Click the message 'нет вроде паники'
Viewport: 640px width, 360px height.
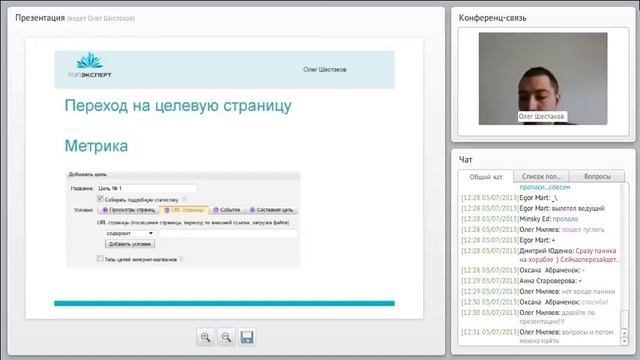[589, 291]
